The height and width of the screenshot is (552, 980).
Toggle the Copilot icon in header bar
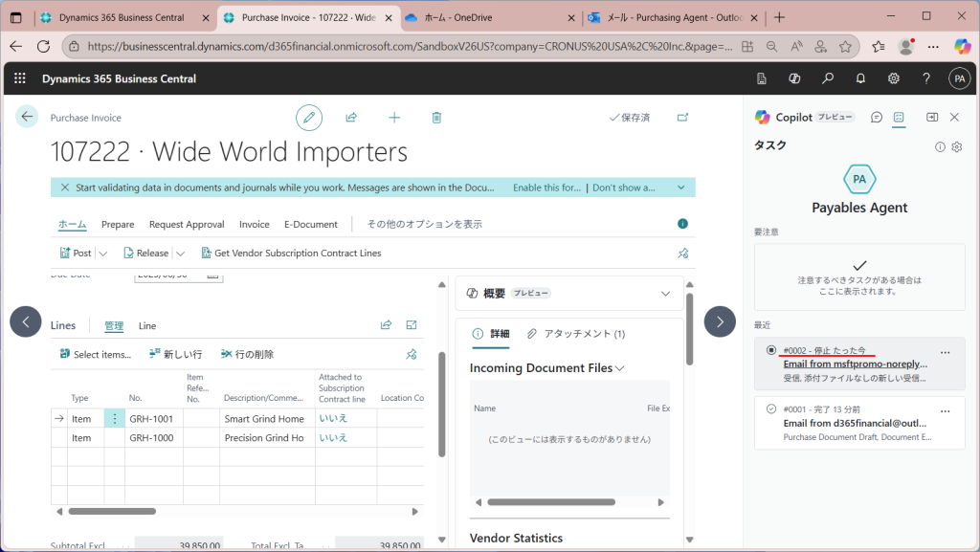tap(794, 78)
